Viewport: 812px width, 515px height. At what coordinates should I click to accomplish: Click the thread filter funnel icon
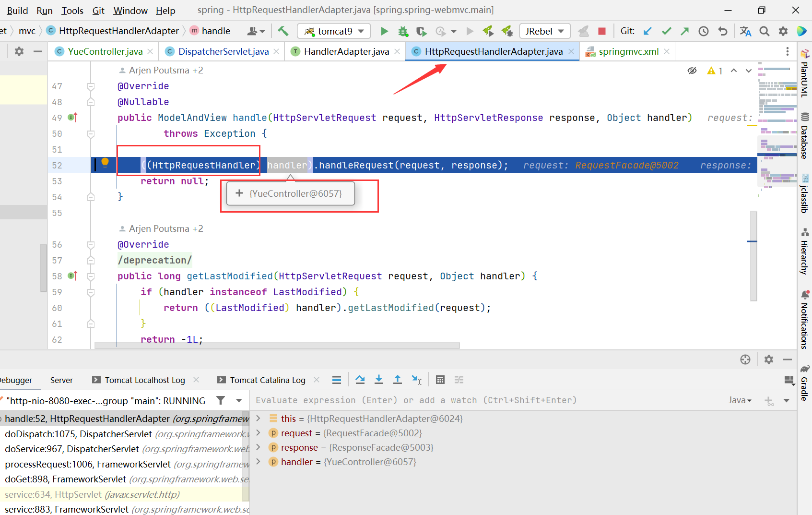tap(221, 400)
